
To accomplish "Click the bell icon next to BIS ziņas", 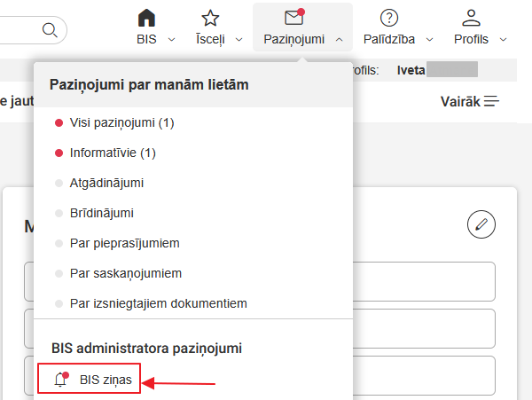I will (x=61, y=379).
